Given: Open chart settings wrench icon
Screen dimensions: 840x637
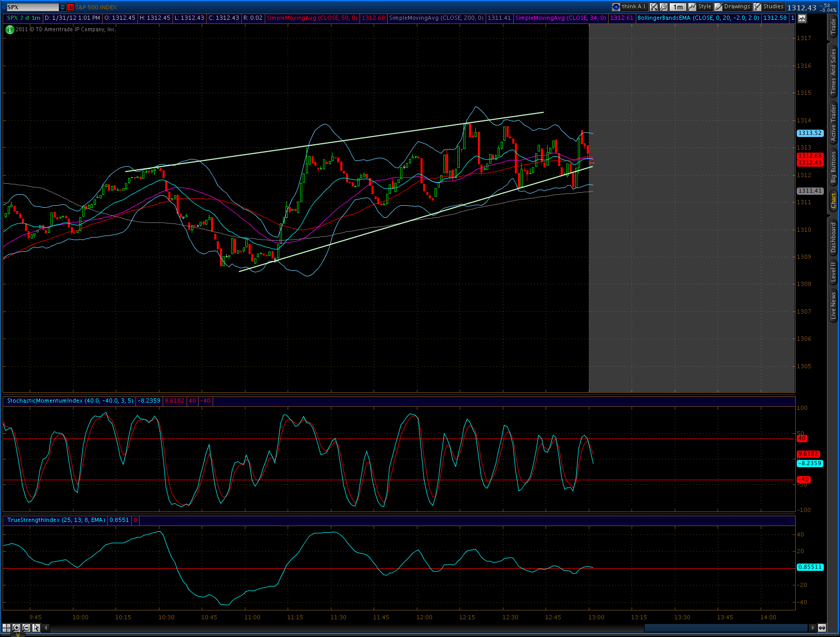Looking at the screenshot, I should point(663,7).
